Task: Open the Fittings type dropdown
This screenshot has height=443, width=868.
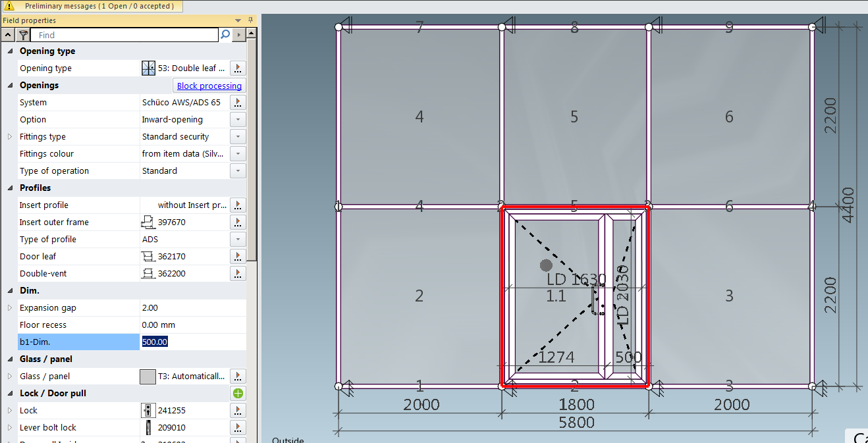Action: tap(238, 136)
